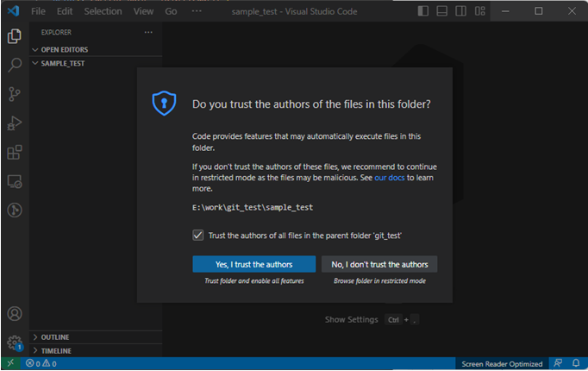
Task: Open the Manage gear icon
Action: click(x=15, y=343)
